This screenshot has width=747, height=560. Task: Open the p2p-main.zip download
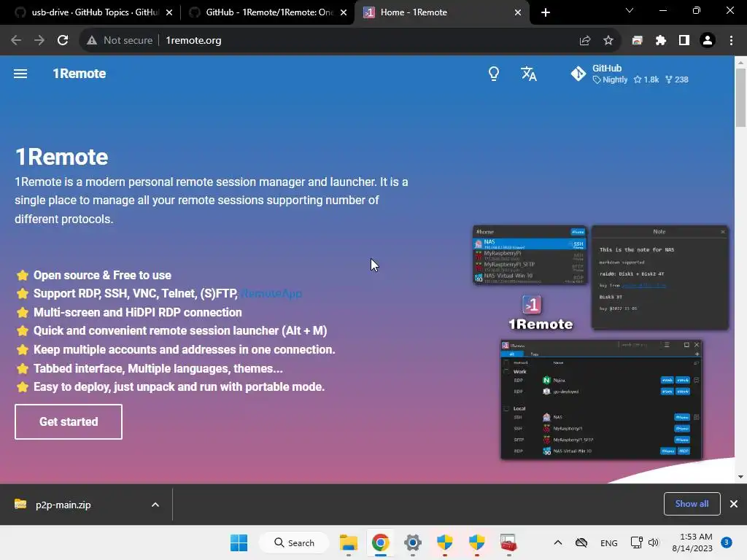point(63,505)
